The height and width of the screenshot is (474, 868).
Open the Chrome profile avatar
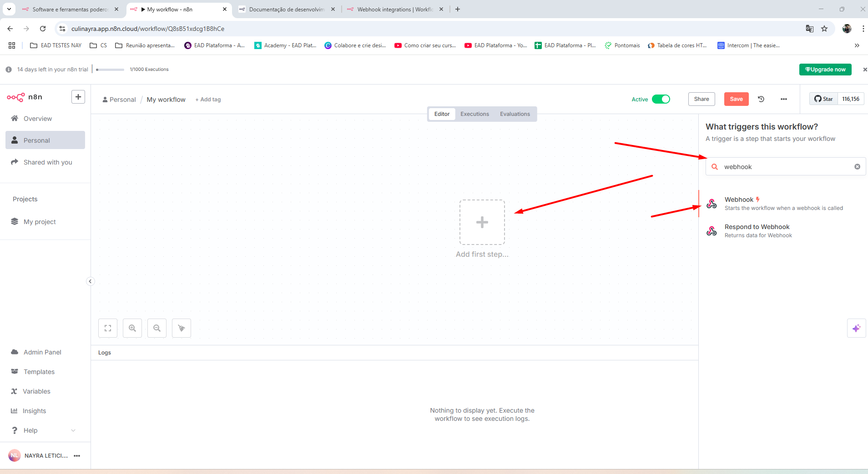[x=847, y=29]
